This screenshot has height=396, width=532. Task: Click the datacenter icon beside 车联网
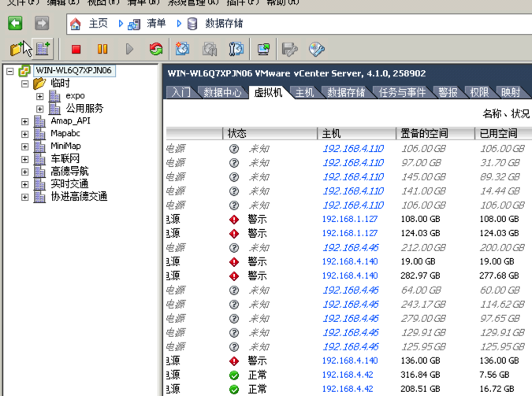click(39, 159)
